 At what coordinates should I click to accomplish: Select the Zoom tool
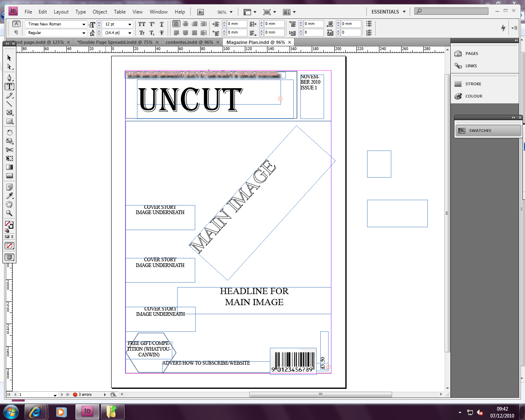pos(9,213)
